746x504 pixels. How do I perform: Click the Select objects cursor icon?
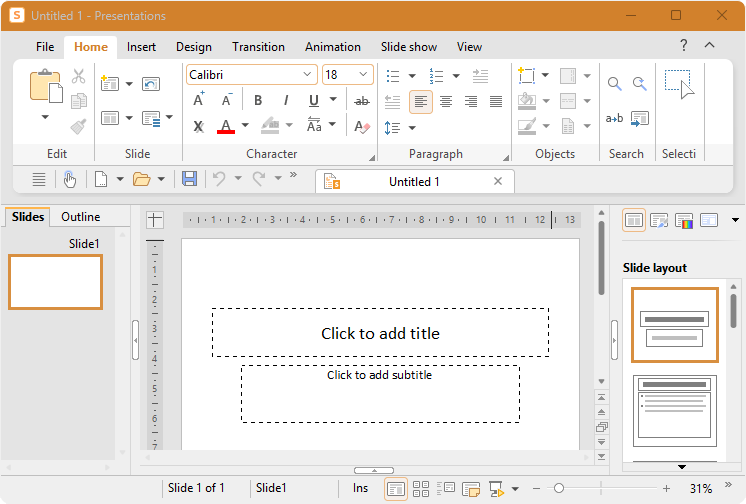679,84
